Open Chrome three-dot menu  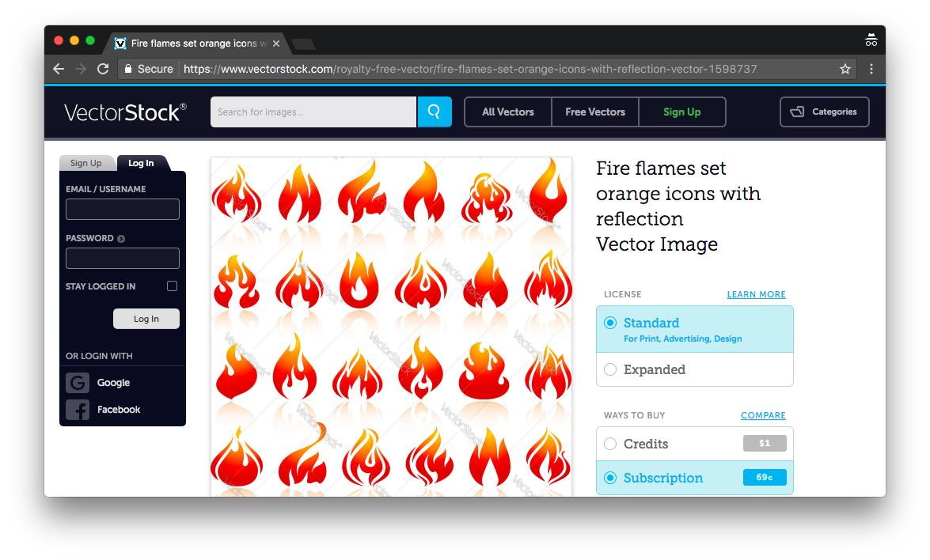click(871, 69)
